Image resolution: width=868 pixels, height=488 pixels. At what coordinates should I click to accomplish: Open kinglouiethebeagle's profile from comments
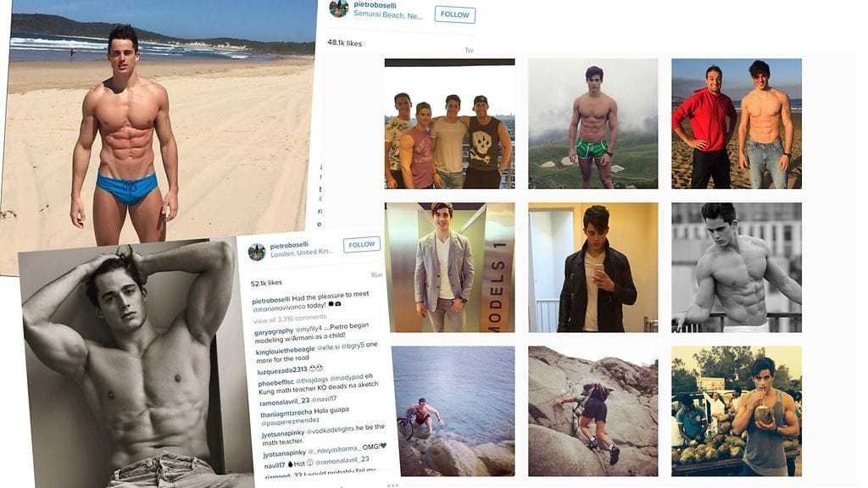click(x=285, y=351)
